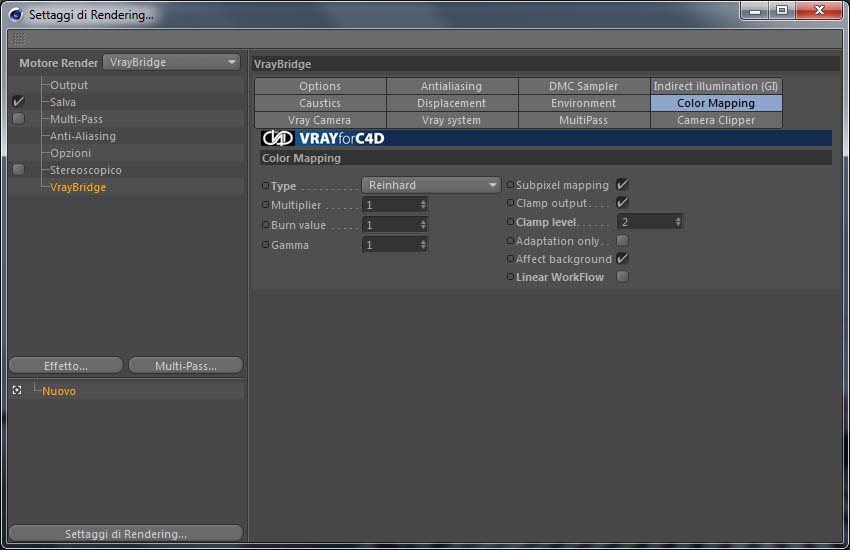The width and height of the screenshot is (850, 550).
Task: Switch to the Displacement tab
Action: coord(452,103)
